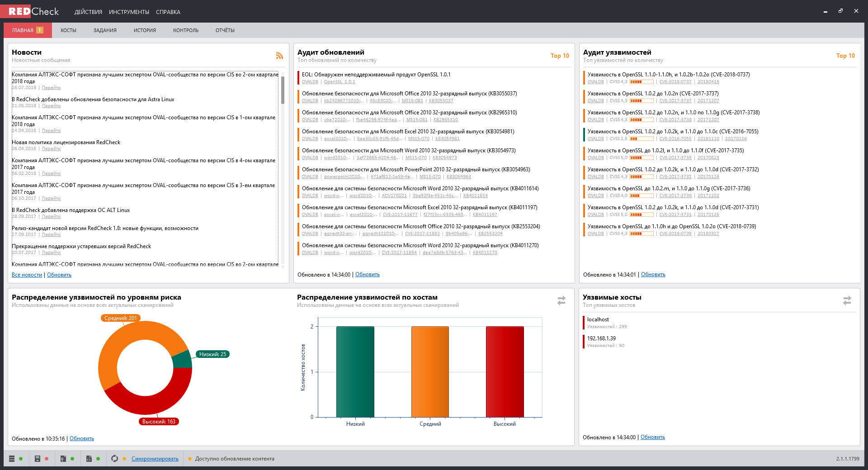Image resolution: width=868 pixels, height=470 pixels.
Task: Click the database stack icon in status bar
Action: point(12,459)
